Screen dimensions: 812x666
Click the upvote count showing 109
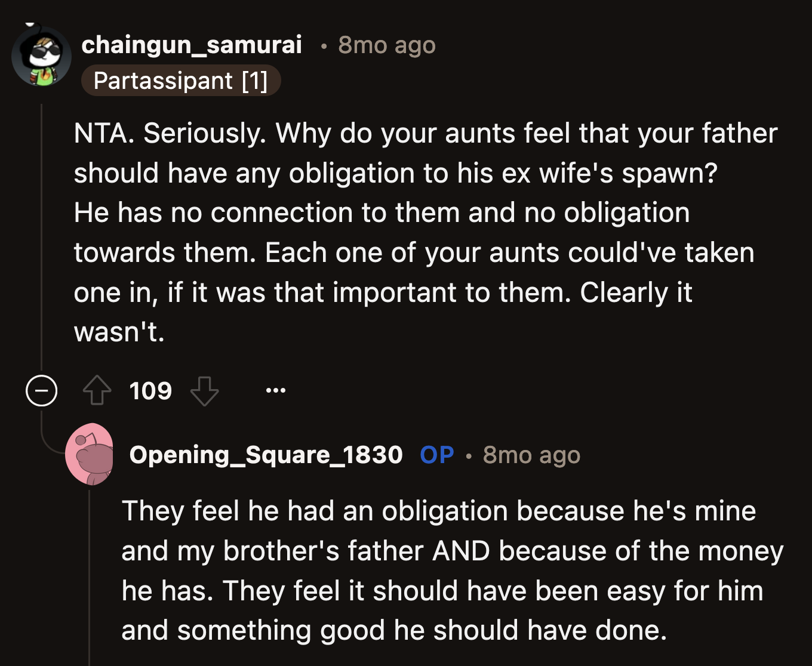[150, 391]
